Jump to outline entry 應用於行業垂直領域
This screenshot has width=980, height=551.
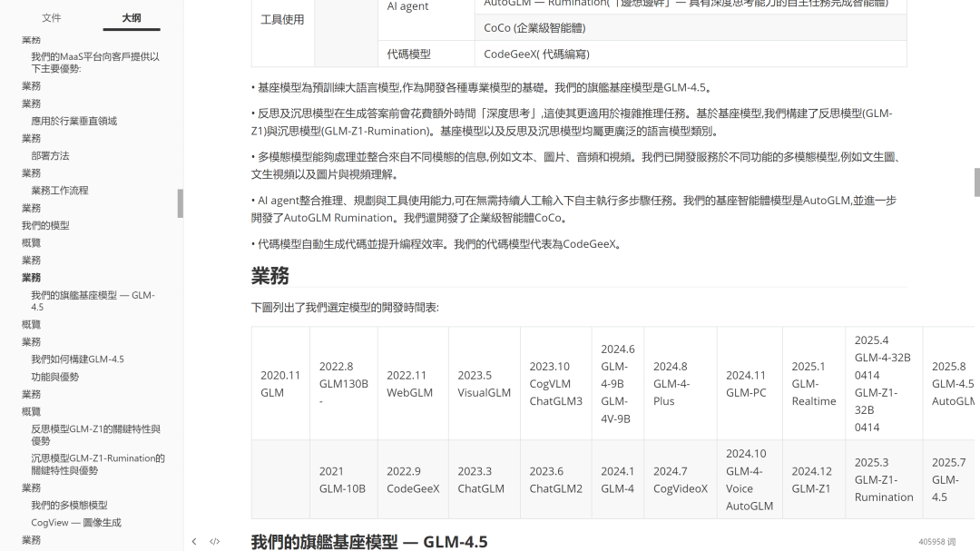(x=73, y=122)
